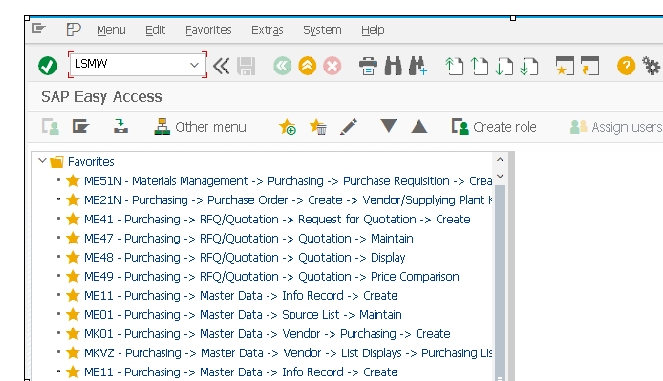
Task: Select the ME21N Purchase Order favorite
Action: [x=288, y=200]
